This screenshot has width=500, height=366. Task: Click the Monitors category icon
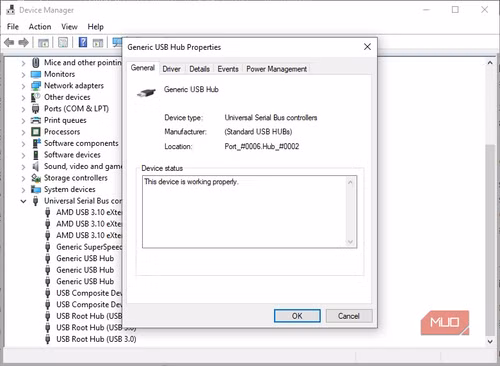click(x=36, y=74)
